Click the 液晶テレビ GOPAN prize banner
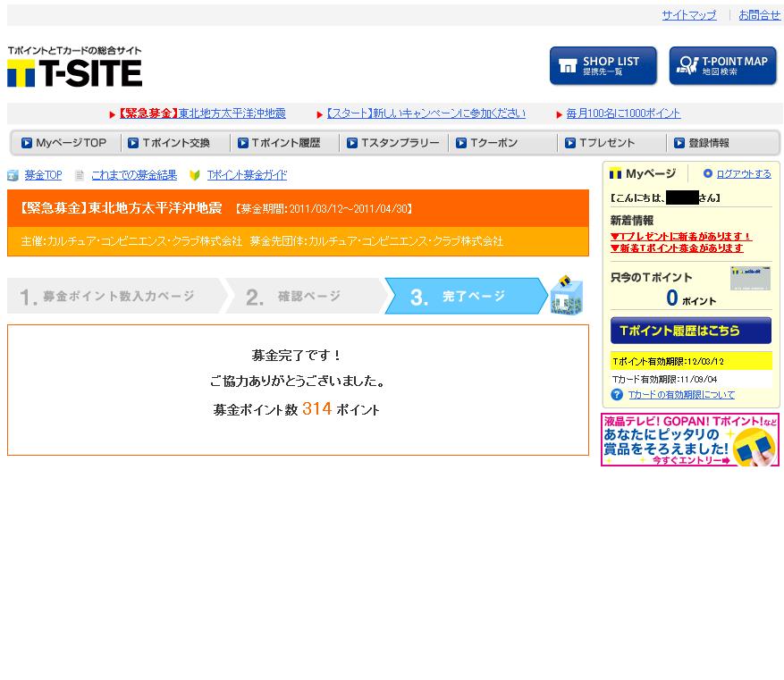 click(x=690, y=440)
